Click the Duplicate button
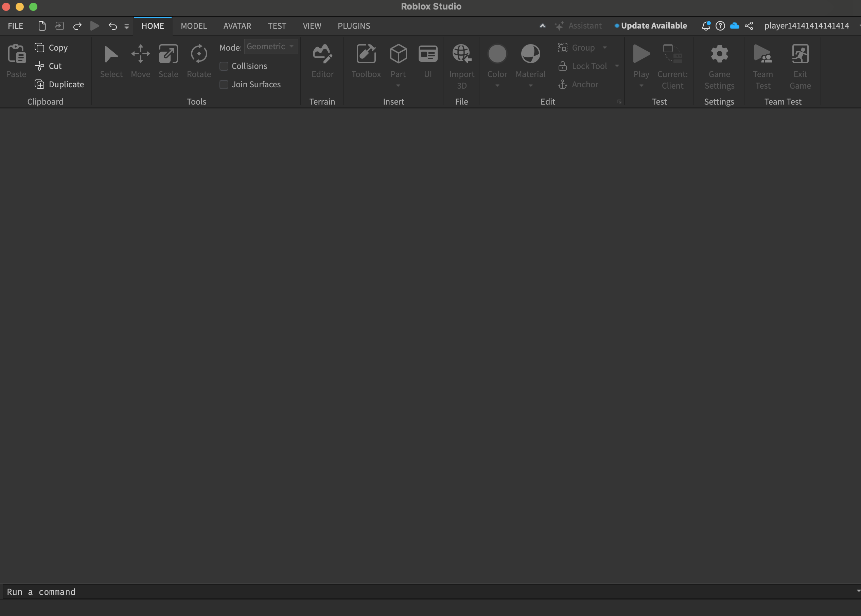The height and width of the screenshot is (616, 861). point(59,84)
